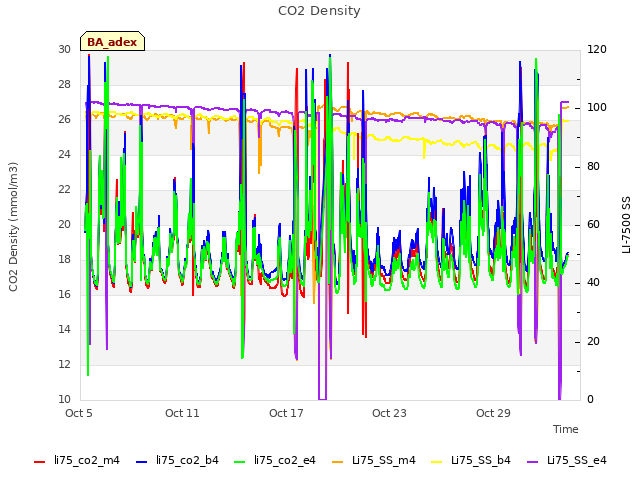The image size is (640, 480).
Task: Toggle the li75_co2_m4 legend entry
Action: pyautogui.click(x=77, y=461)
